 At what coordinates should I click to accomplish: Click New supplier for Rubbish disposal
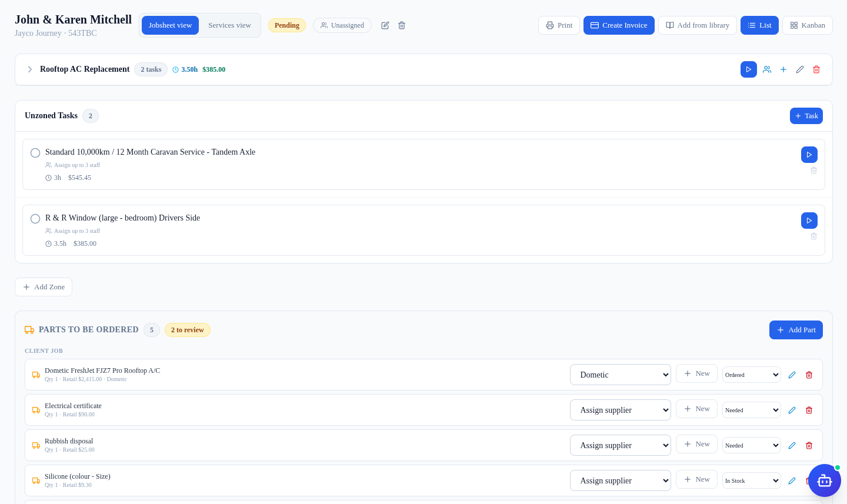tap(696, 444)
